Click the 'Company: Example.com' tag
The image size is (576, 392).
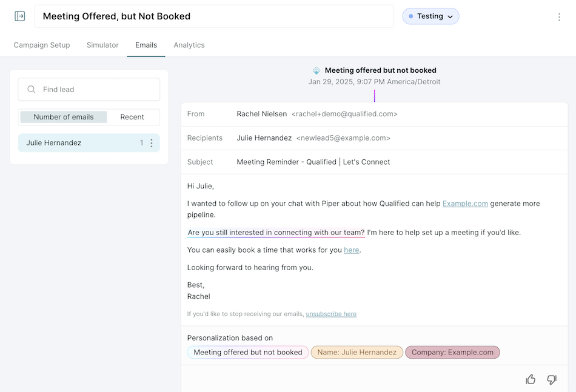point(452,353)
